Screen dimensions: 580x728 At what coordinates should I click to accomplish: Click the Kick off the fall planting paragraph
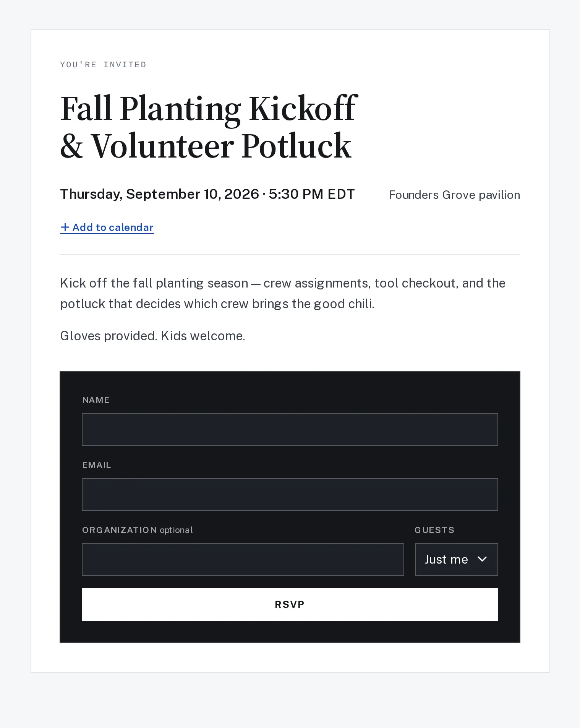tap(283, 293)
